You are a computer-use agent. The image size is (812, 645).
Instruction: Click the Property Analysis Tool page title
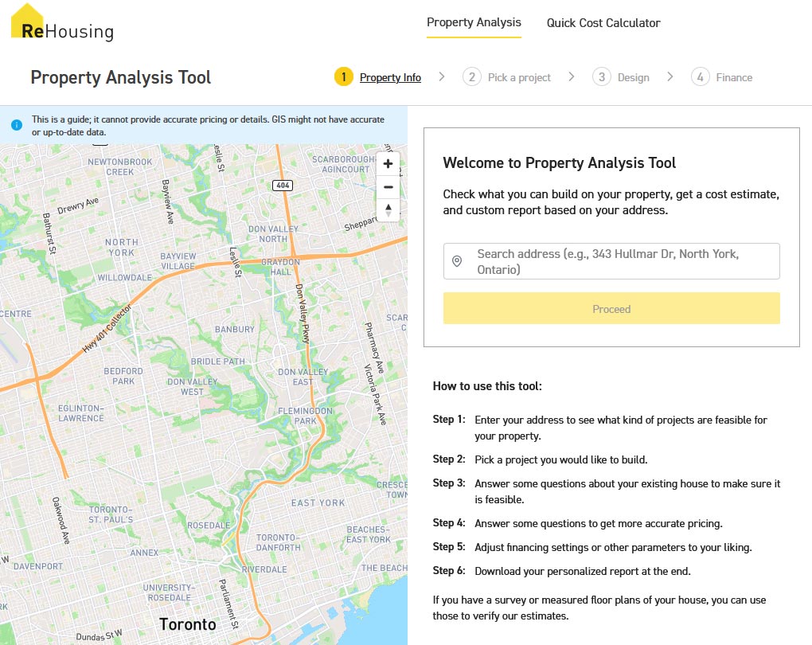(x=121, y=77)
